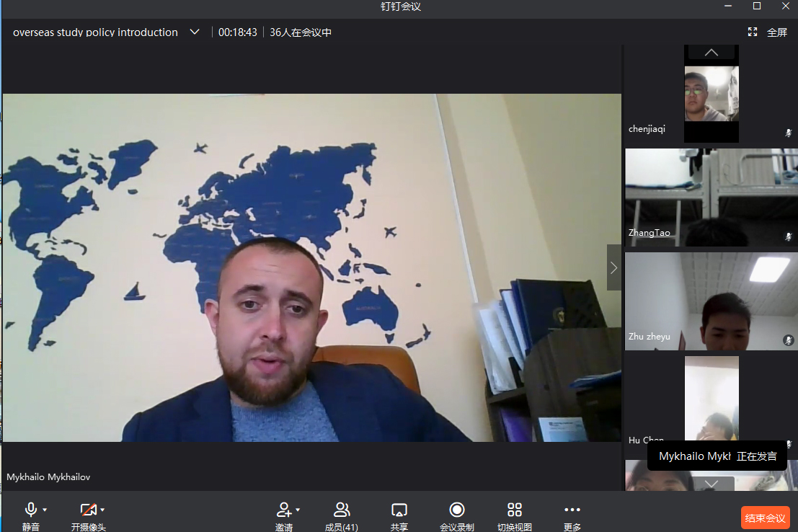Screen dimensions: 798x532
Task: Click Zhu zheyu's muted microphone icon
Action: point(788,340)
